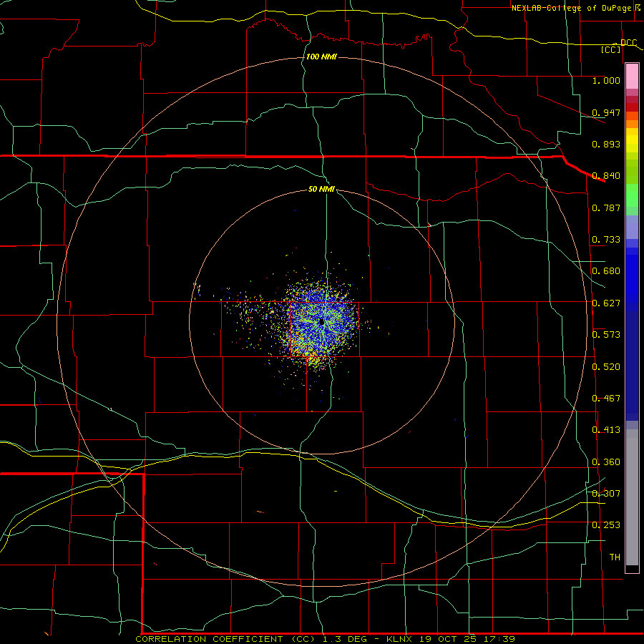Screen dimensions: 644x644
Task: Click the 0.413 scale value
Action: (x=606, y=430)
